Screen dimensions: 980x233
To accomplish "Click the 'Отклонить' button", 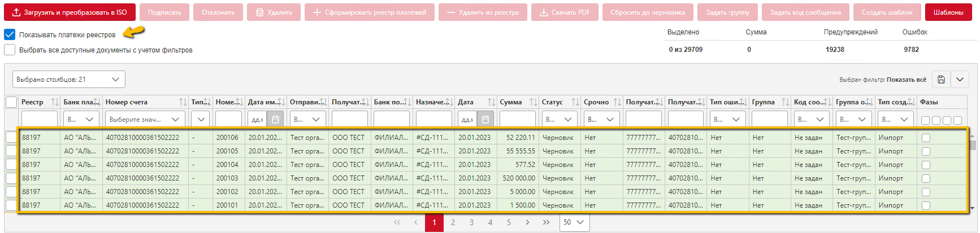I will [x=218, y=12].
